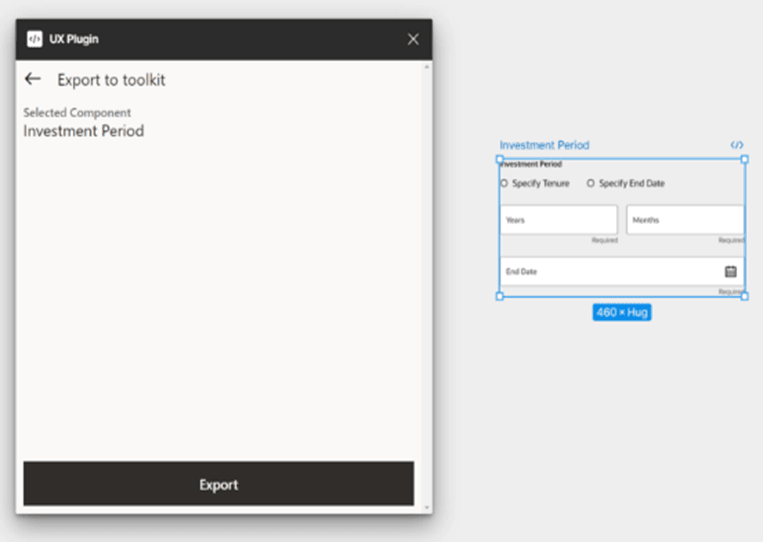Viewport: 763px width, 542px height.
Task: Click the Investment Period name in plugin
Action: pos(84,131)
